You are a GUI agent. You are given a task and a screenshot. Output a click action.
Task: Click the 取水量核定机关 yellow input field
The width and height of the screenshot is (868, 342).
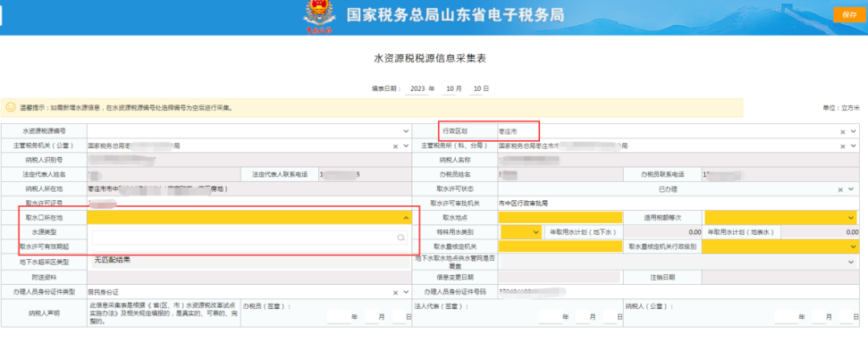coord(561,246)
